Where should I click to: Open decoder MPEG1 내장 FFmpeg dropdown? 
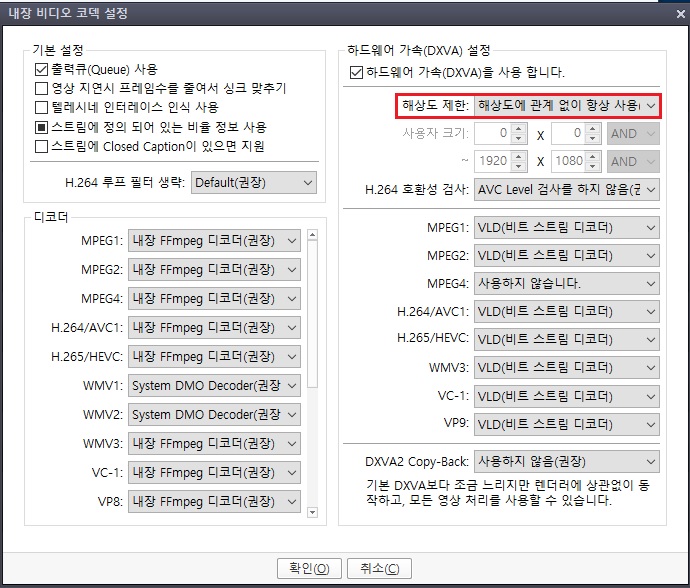tap(214, 241)
